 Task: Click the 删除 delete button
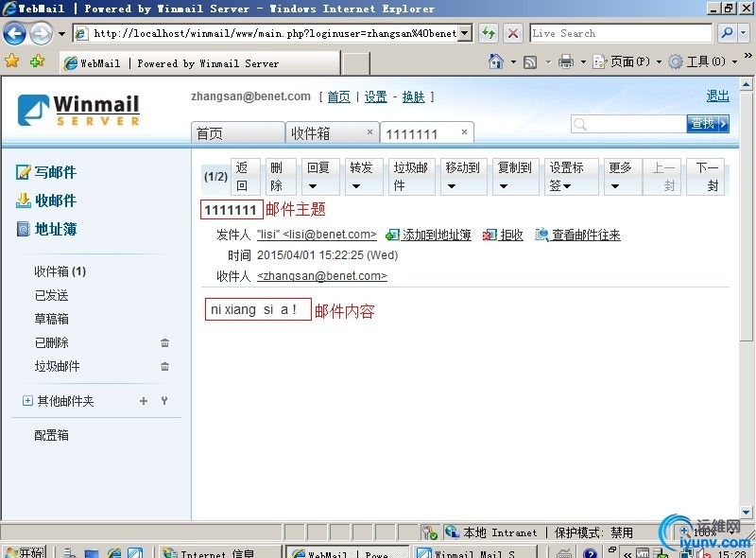point(280,177)
